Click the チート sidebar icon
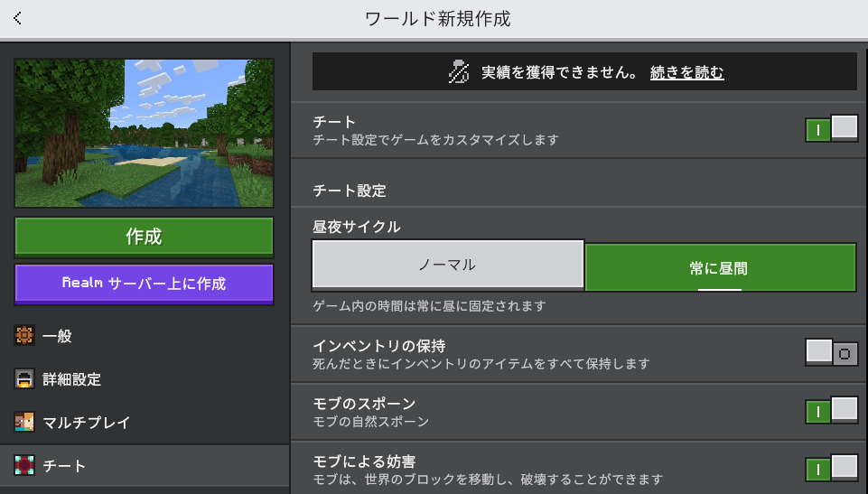Viewport: 868px width, 494px height. pyautogui.click(x=24, y=465)
